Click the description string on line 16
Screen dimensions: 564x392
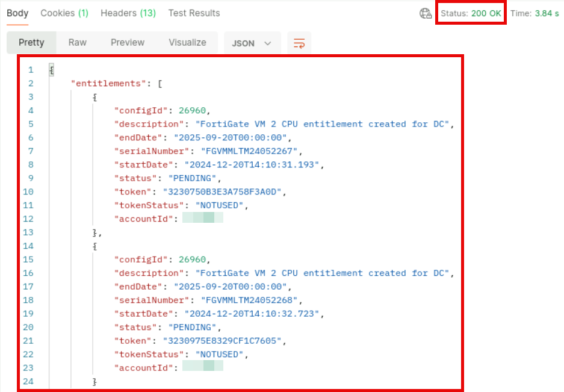coord(322,273)
